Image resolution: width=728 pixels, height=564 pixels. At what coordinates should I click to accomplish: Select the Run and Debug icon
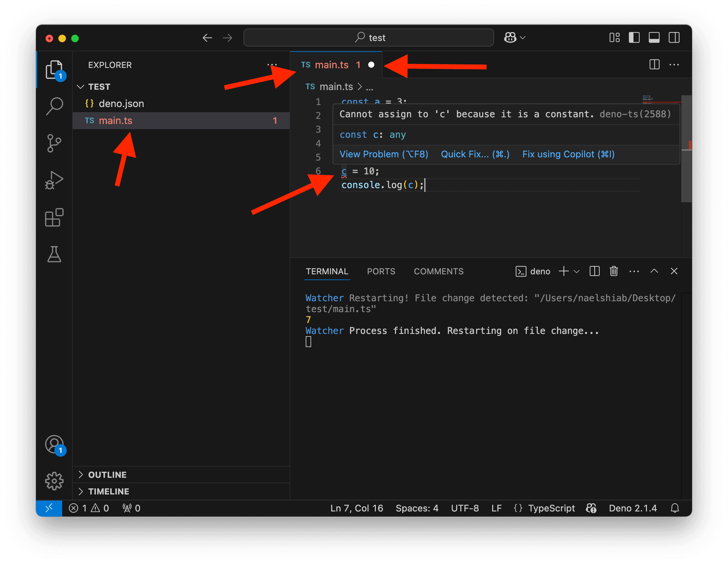click(54, 180)
